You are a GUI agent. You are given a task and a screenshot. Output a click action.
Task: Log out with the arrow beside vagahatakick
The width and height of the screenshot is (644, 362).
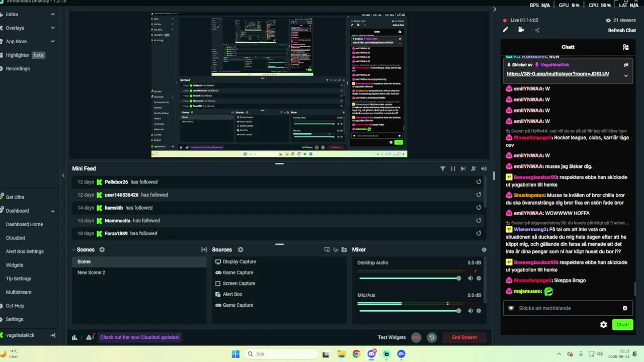pos(53,335)
